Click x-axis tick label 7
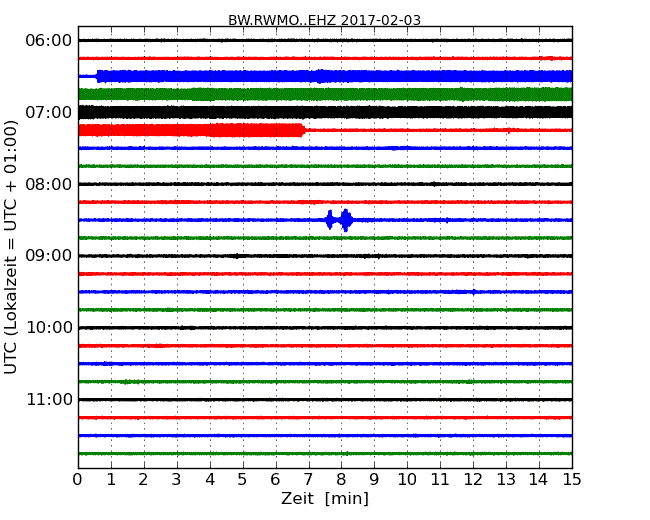The width and height of the screenshot is (650, 520). tap(308, 479)
